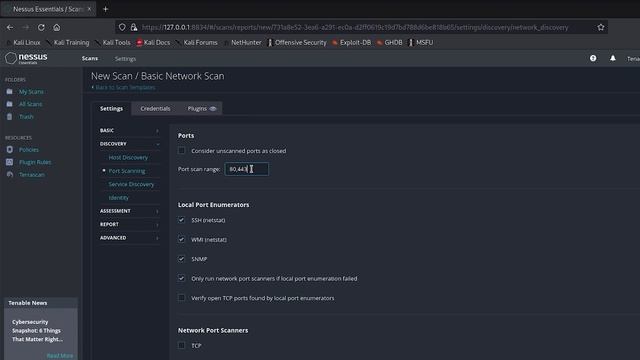Uncheck the WMI (netstat) enumerator
The height and width of the screenshot is (360, 640).
click(182, 240)
